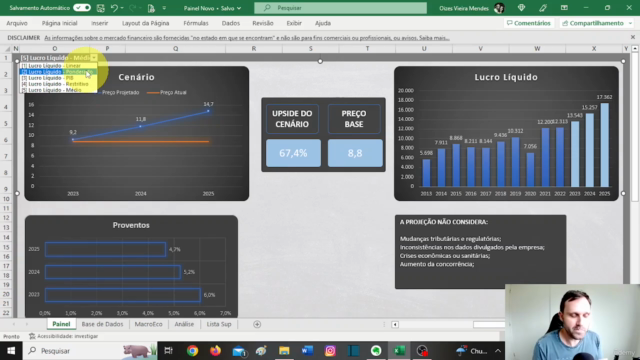Open the Fórmulas ribbon tab

click(x=196, y=23)
